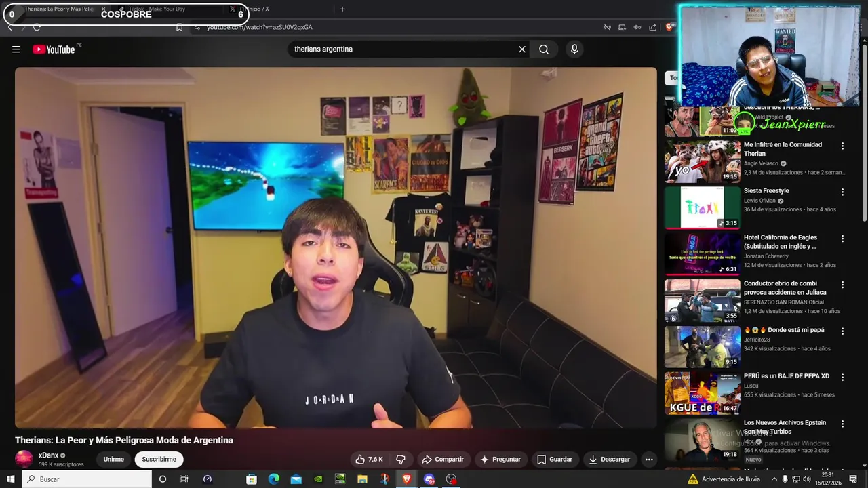Open the 'Donde está mi papá' thumbnail

click(x=703, y=346)
